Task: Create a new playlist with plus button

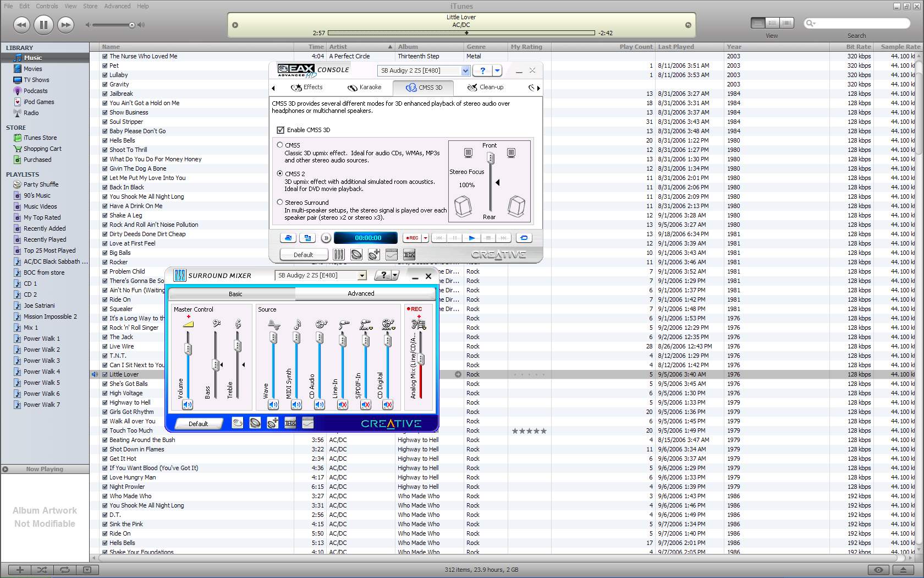Action: [20, 570]
